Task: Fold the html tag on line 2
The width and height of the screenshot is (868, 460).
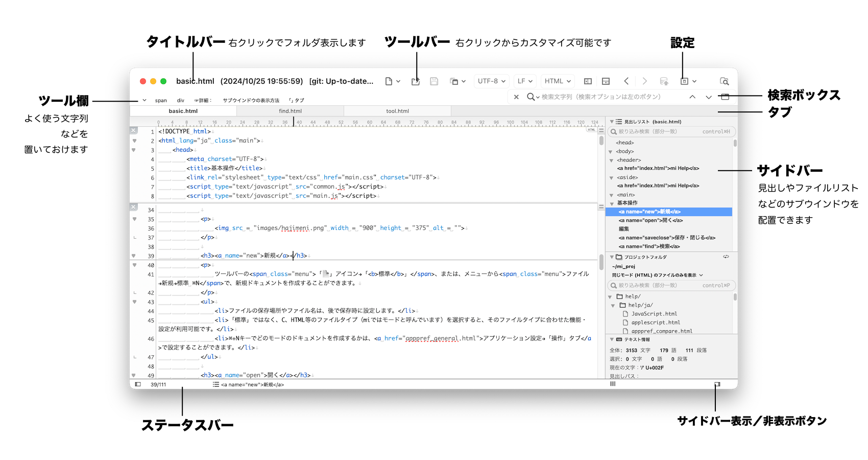Action: pyautogui.click(x=134, y=141)
